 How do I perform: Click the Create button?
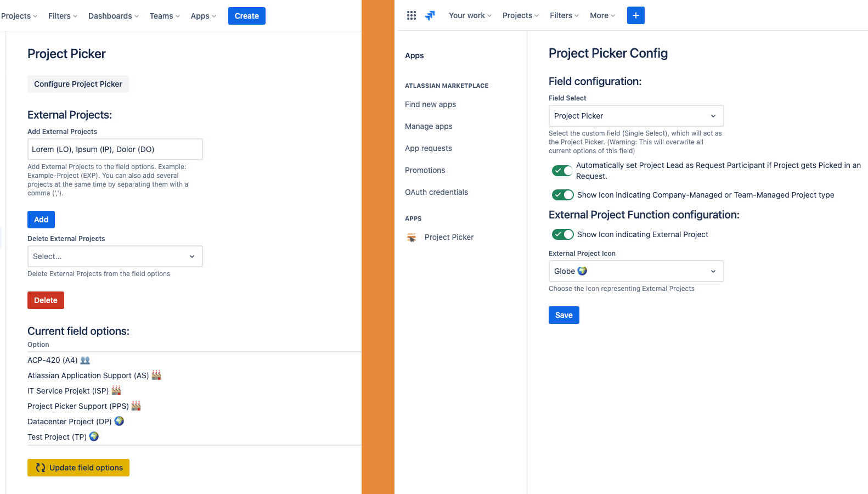tap(247, 16)
